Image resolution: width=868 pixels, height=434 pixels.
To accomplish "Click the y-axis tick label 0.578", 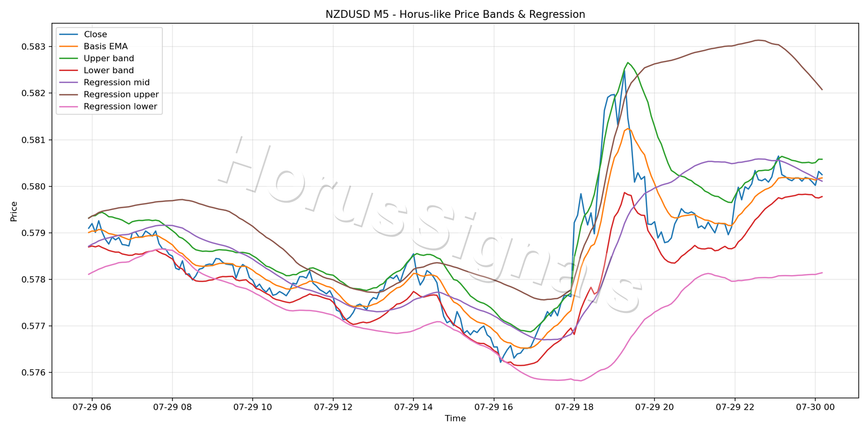I will [x=33, y=280].
